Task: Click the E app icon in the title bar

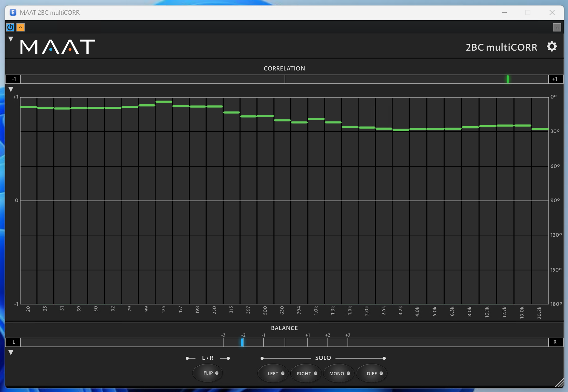Action: coord(13,12)
